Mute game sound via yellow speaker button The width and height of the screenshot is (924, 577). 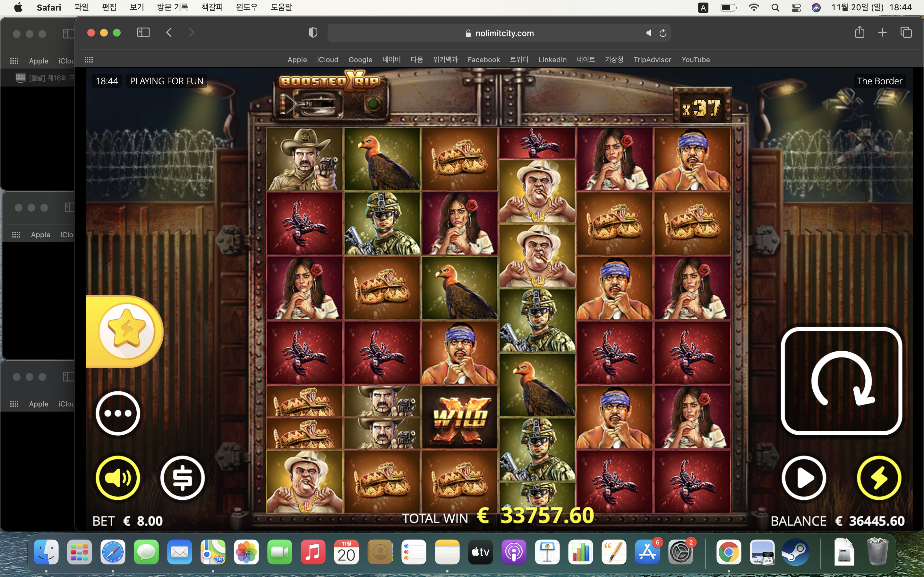[x=118, y=477]
